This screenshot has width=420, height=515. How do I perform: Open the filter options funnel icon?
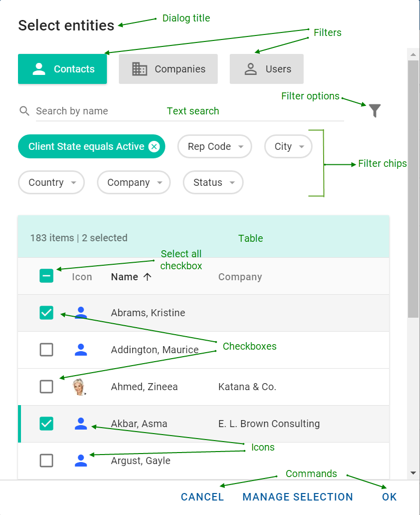375,111
